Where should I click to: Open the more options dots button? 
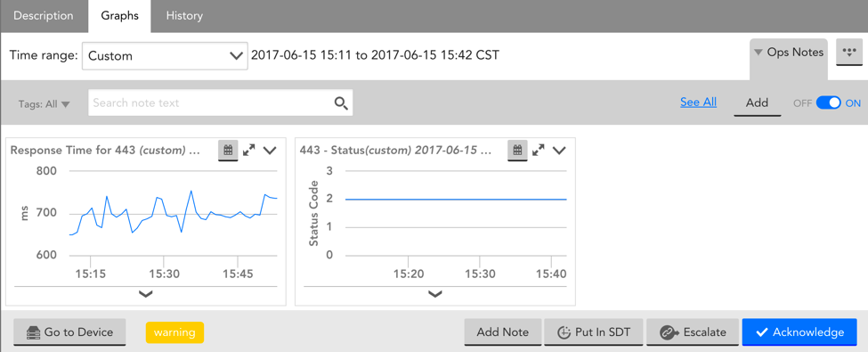pos(848,52)
